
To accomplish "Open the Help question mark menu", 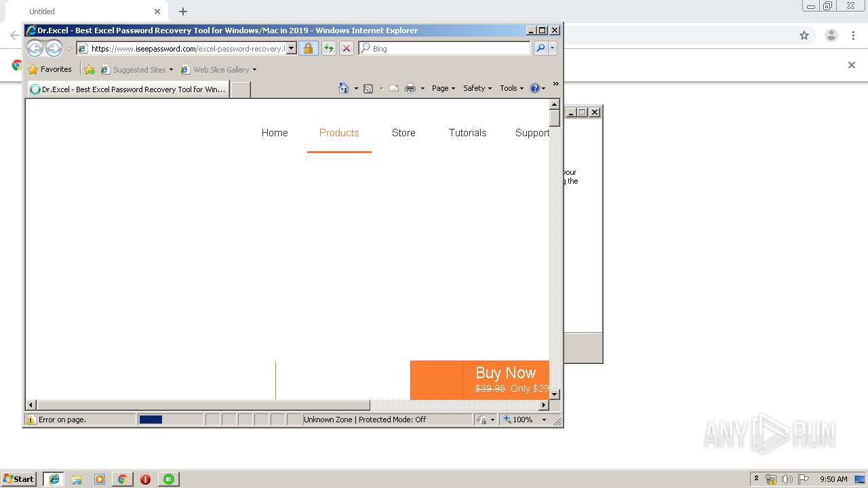I will 538,88.
